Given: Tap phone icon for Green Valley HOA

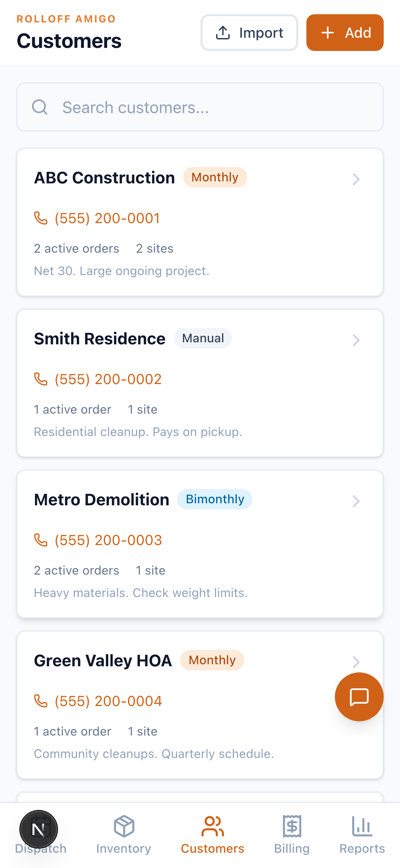Looking at the screenshot, I should point(41,701).
